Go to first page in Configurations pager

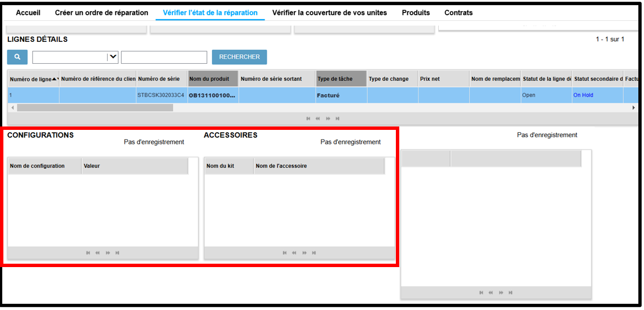point(88,253)
